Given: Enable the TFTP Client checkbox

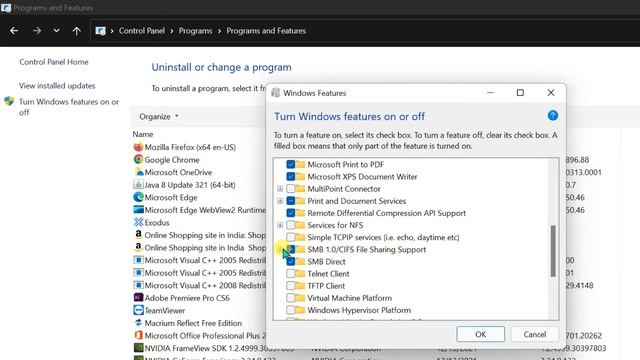Looking at the screenshot, I should (x=291, y=286).
